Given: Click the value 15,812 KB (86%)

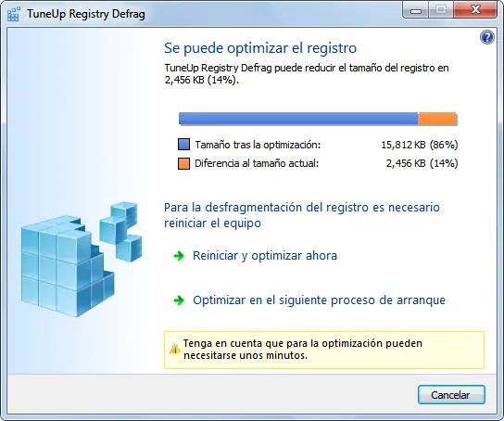Looking at the screenshot, I should coord(419,145).
